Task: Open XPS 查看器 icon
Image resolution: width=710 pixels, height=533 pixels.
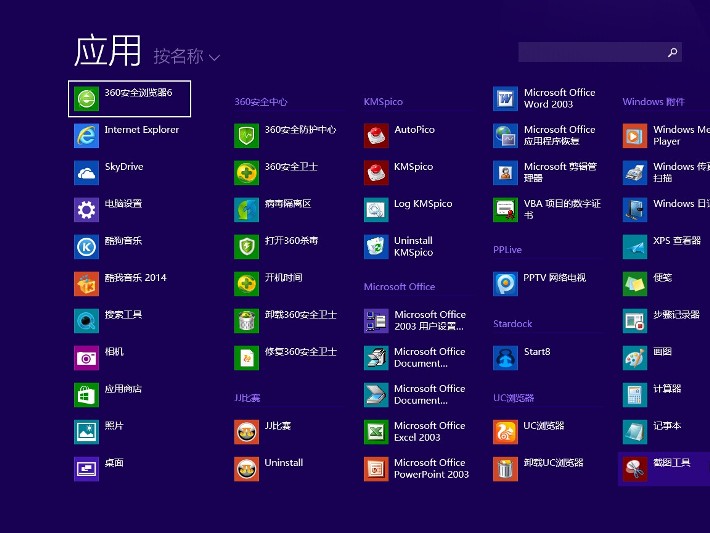Action: pos(635,247)
